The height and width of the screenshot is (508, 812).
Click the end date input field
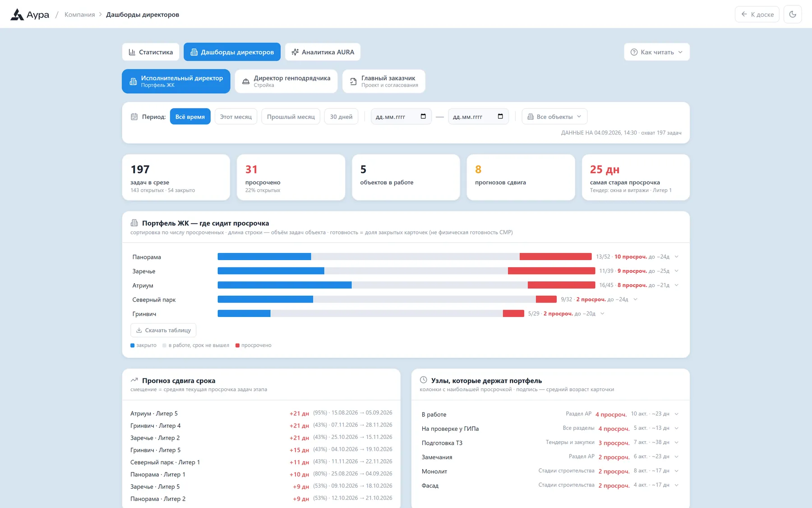pyautogui.click(x=478, y=117)
